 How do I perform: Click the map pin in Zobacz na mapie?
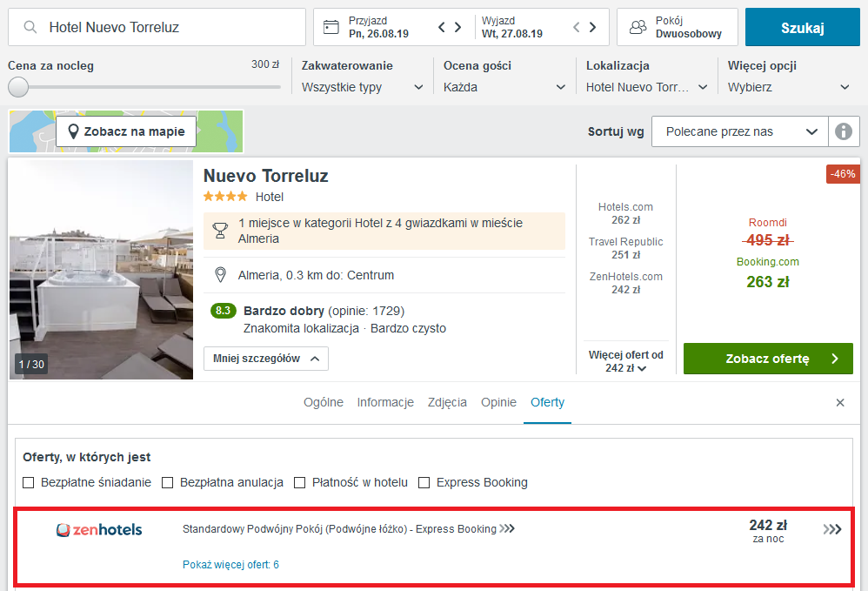73,131
